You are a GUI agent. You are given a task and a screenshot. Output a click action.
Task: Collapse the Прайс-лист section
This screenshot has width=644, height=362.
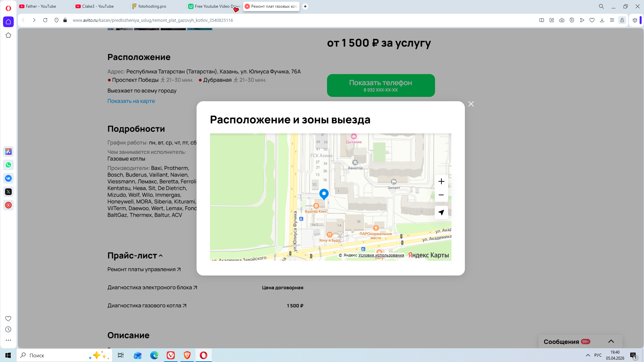[x=161, y=256]
